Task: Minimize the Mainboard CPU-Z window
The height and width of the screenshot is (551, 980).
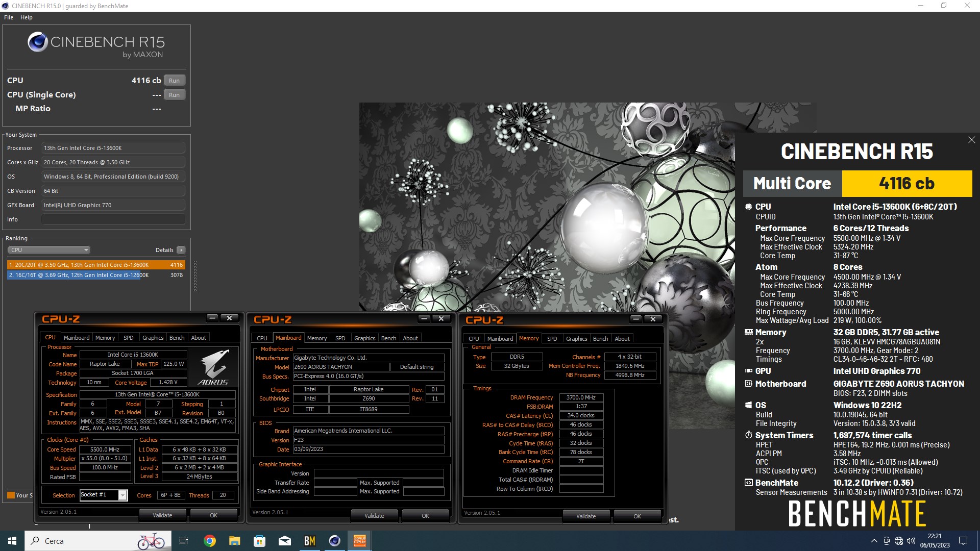Action: point(424,318)
